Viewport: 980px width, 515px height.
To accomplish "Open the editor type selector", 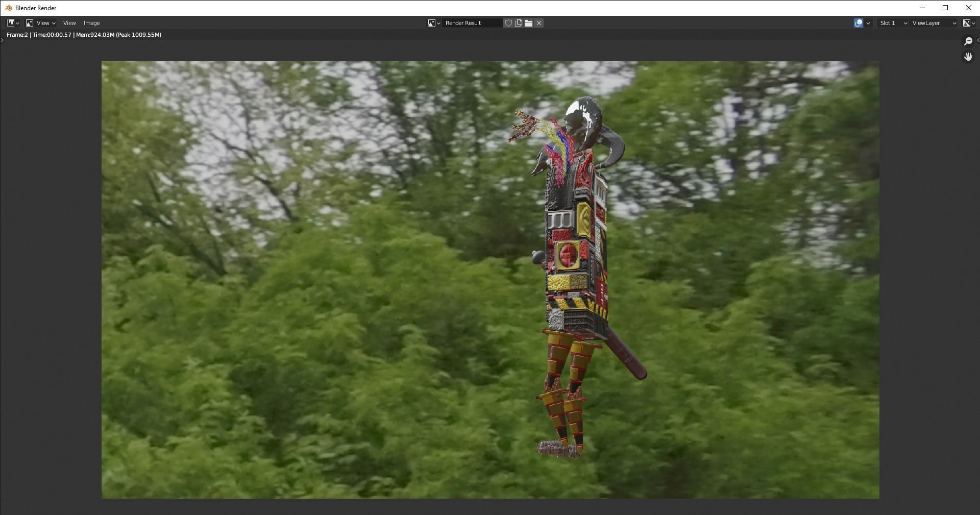I will click(x=13, y=23).
